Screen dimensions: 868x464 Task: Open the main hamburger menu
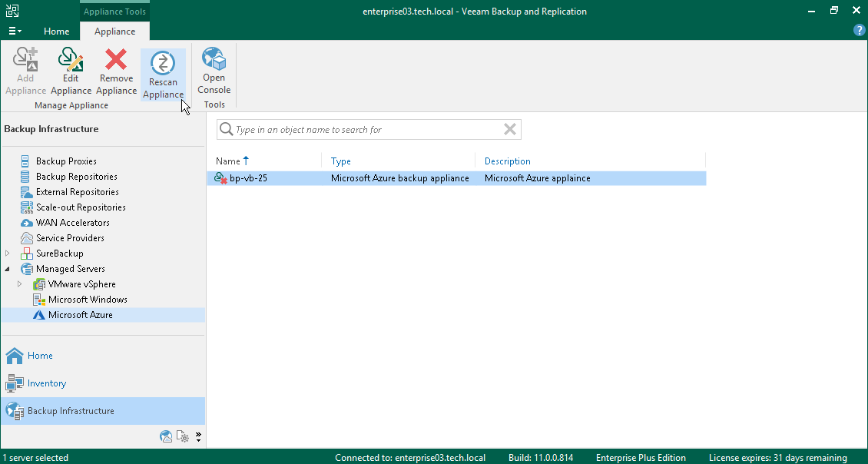[x=15, y=31]
